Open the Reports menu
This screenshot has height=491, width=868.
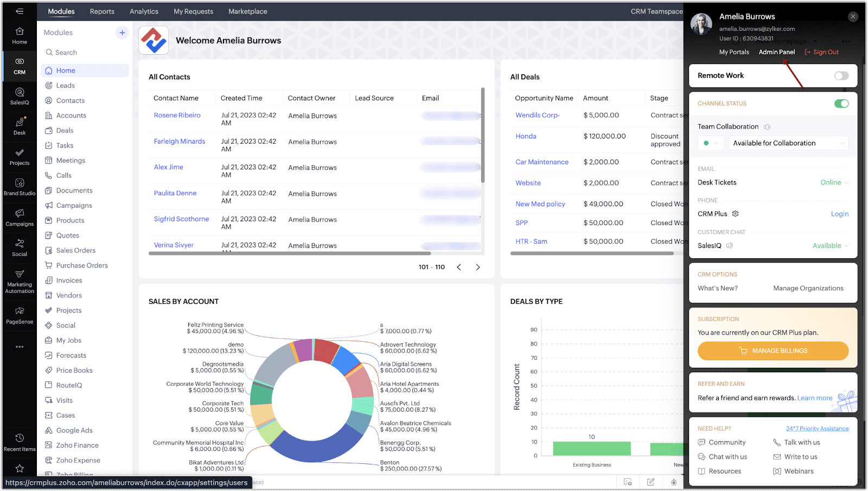point(102,11)
